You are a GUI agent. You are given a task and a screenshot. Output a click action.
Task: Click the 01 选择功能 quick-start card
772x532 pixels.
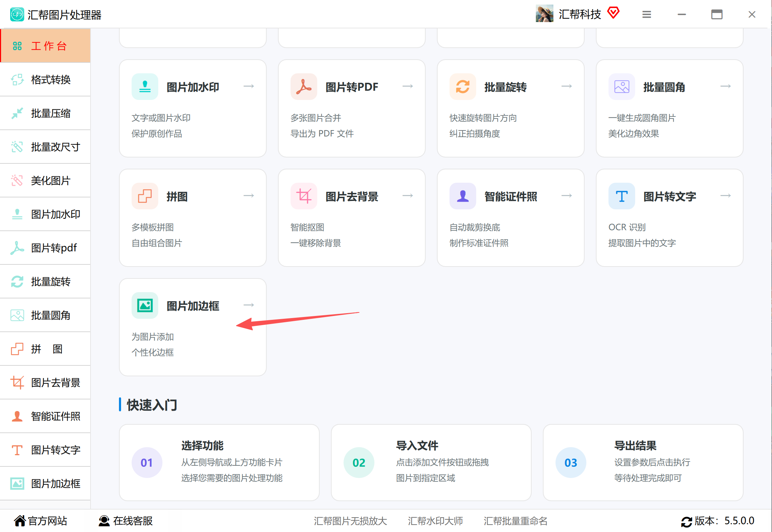pyautogui.click(x=219, y=463)
